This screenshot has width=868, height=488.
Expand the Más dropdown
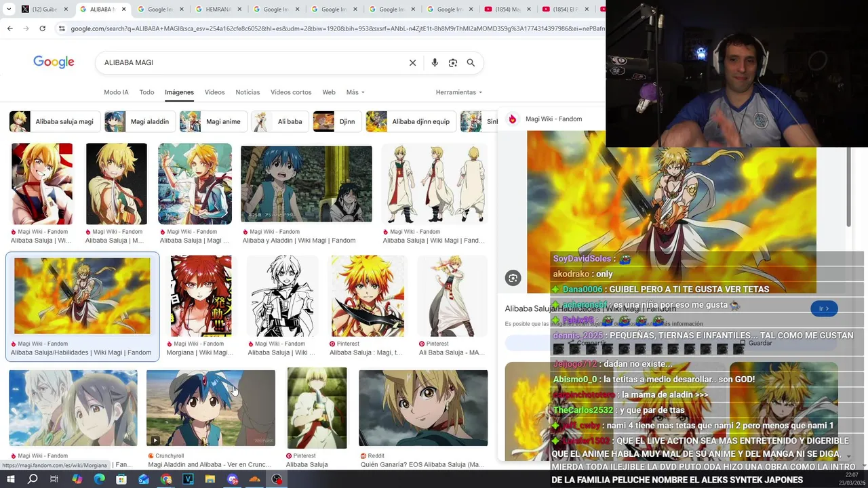[x=355, y=92]
